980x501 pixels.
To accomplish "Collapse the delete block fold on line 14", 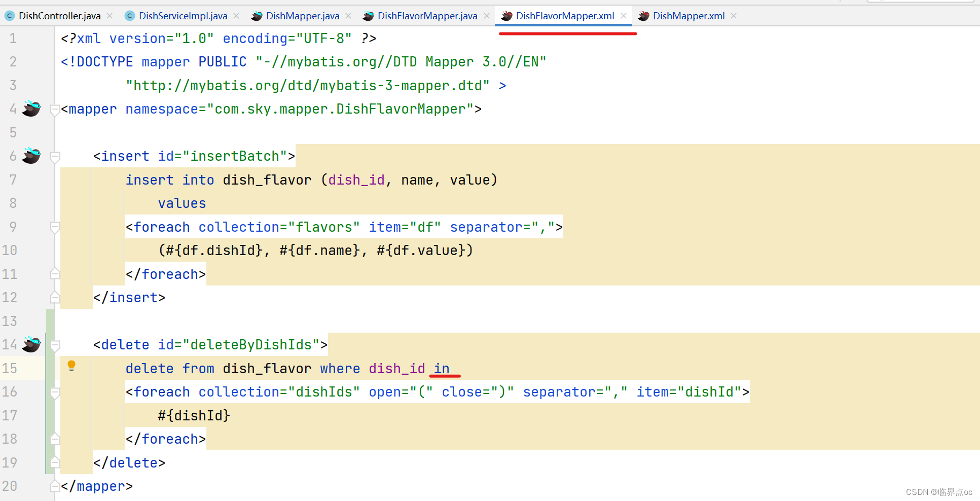I will pos(55,345).
